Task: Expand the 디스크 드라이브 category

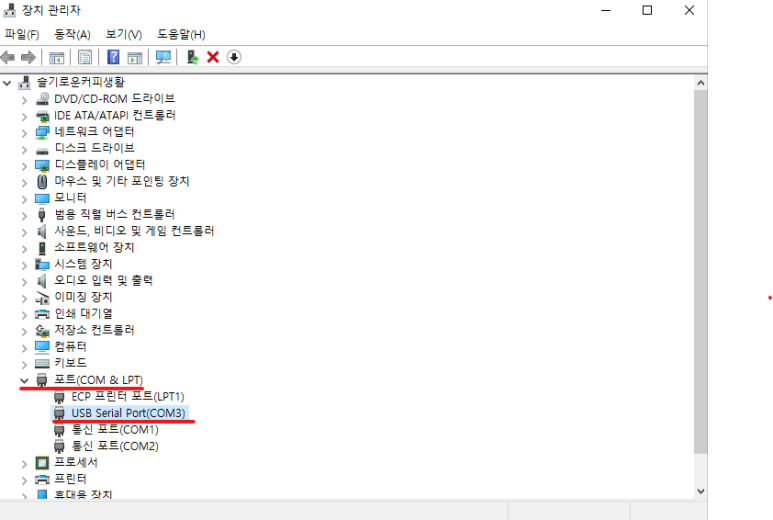Action: coord(24,150)
